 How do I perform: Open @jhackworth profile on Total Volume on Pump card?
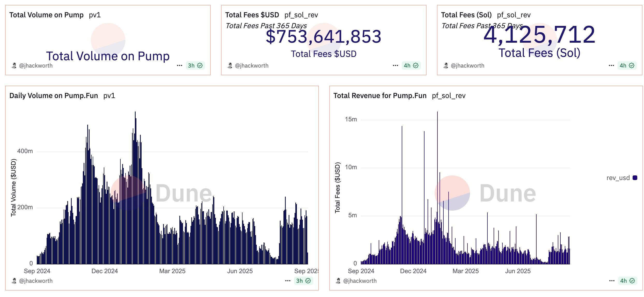click(x=36, y=66)
